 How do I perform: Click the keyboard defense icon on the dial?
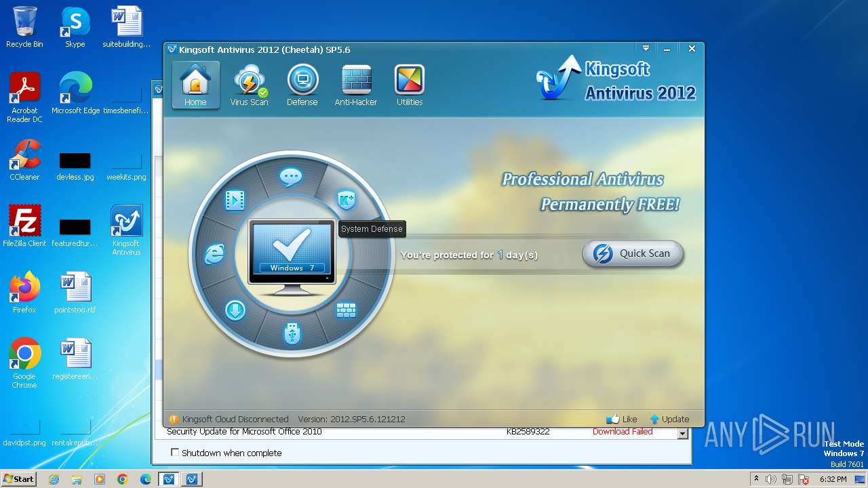pos(347,310)
